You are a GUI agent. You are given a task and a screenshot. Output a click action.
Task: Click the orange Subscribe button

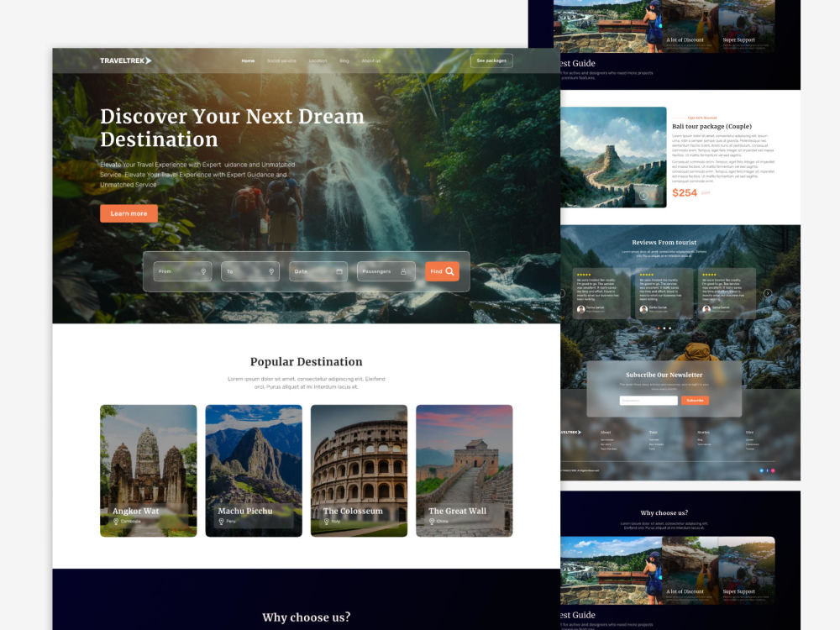point(695,400)
